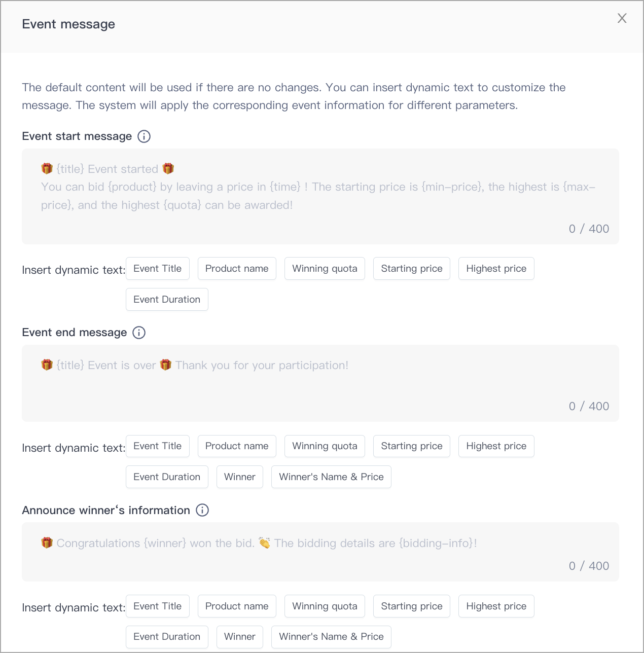This screenshot has height=653, width=644.
Task: Insert Highest price into end message
Action: tap(496, 446)
